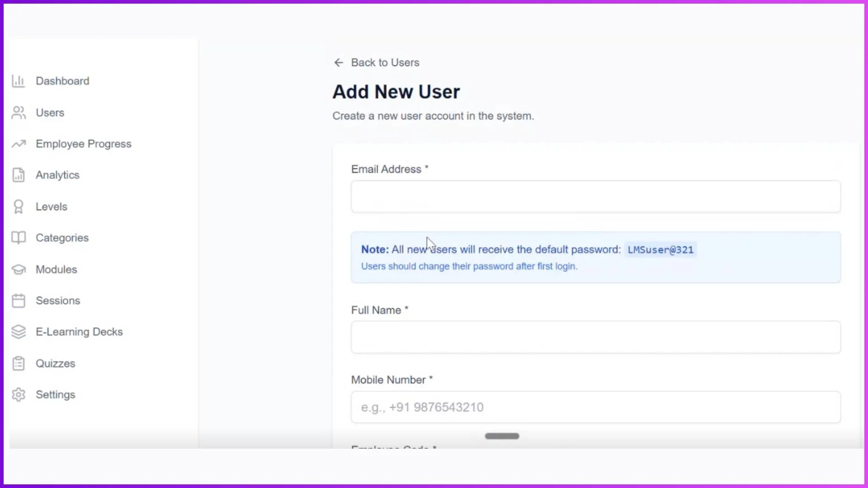868x488 pixels.
Task: Open the Dashboard section
Action: 62,81
